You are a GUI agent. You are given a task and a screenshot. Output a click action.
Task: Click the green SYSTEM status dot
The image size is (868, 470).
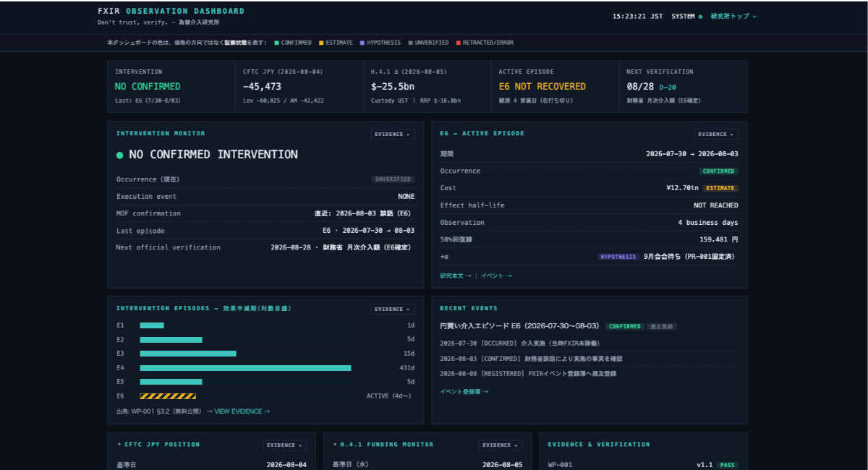[700, 16]
